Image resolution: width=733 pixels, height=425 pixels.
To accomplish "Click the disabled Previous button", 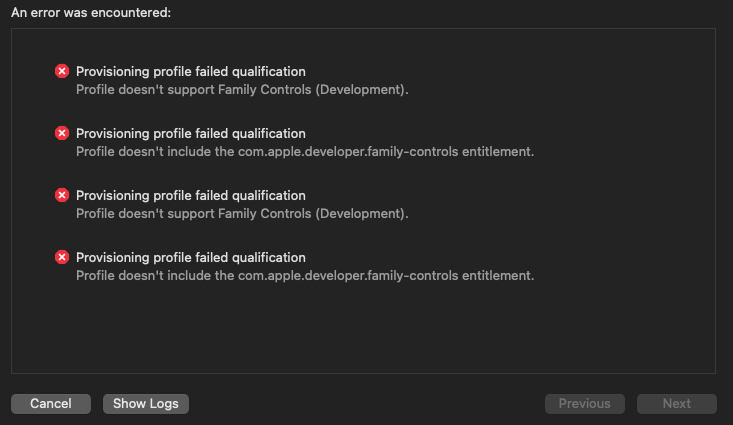I will click(584, 403).
